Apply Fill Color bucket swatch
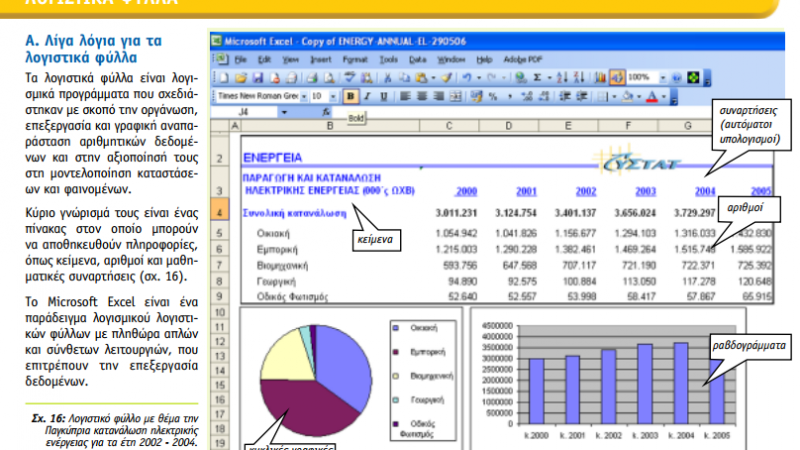 click(x=628, y=96)
